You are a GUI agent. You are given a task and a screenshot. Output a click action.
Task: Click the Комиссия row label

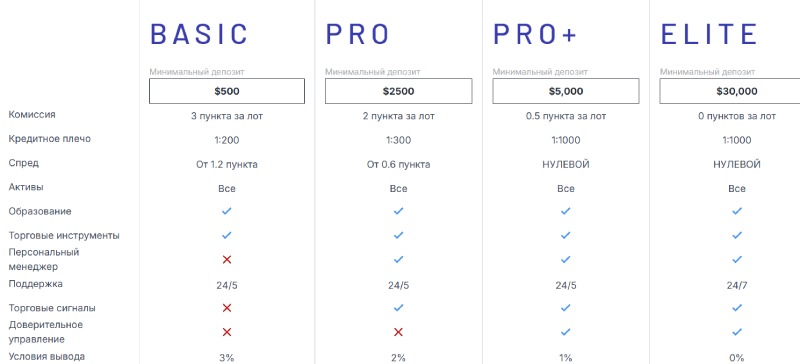pyautogui.click(x=32, y=115)
